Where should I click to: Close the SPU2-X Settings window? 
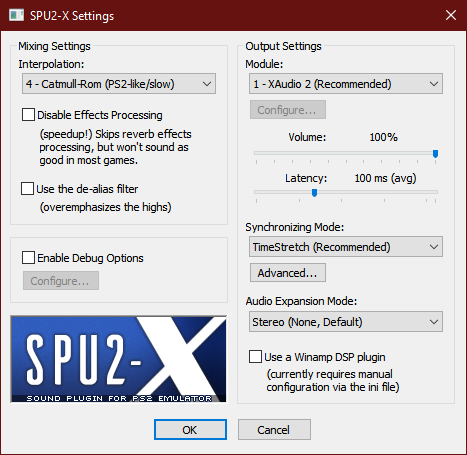[x=451, y=15]
